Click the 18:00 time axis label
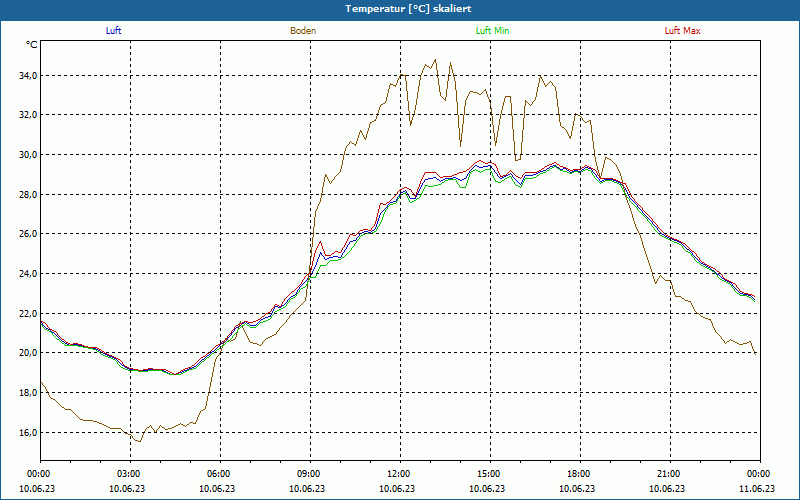800x500 pixels. click(x=581, y=474)
